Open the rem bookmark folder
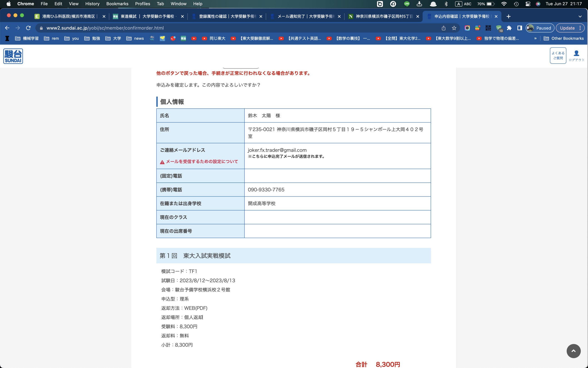 click(x=51, y=38)
